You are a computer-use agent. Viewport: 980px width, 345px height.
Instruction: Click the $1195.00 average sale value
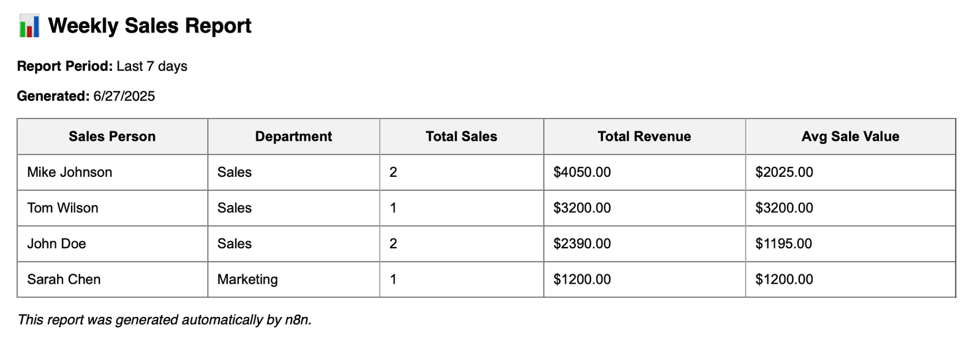coord(783,243)
